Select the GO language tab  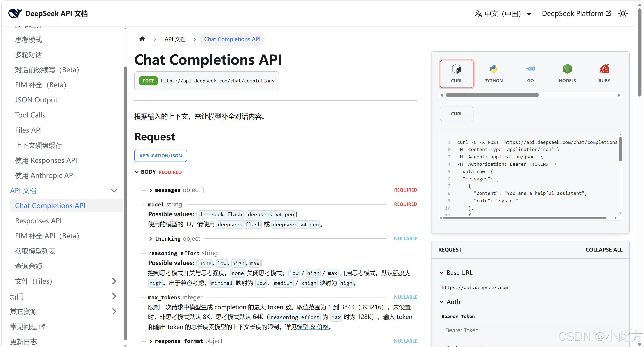[x=530, y=74]
